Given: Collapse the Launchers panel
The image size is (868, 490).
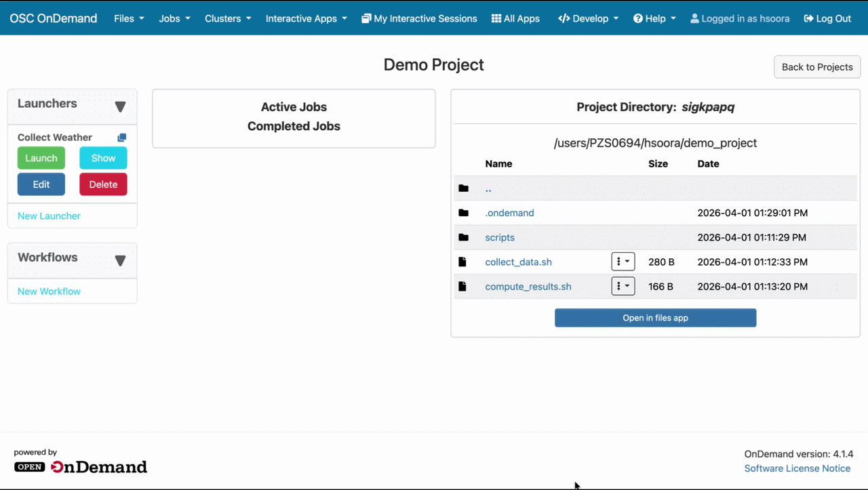Looking at the screenshot, I should (x=121, y=106).
